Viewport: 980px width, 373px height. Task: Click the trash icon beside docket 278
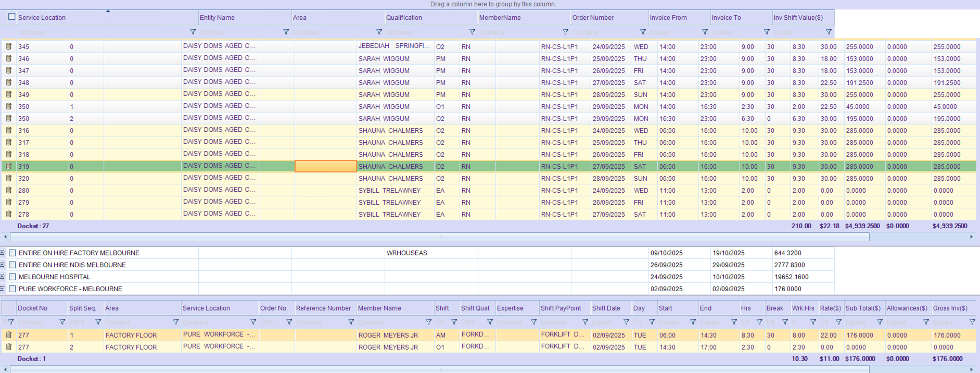(9, 214)
